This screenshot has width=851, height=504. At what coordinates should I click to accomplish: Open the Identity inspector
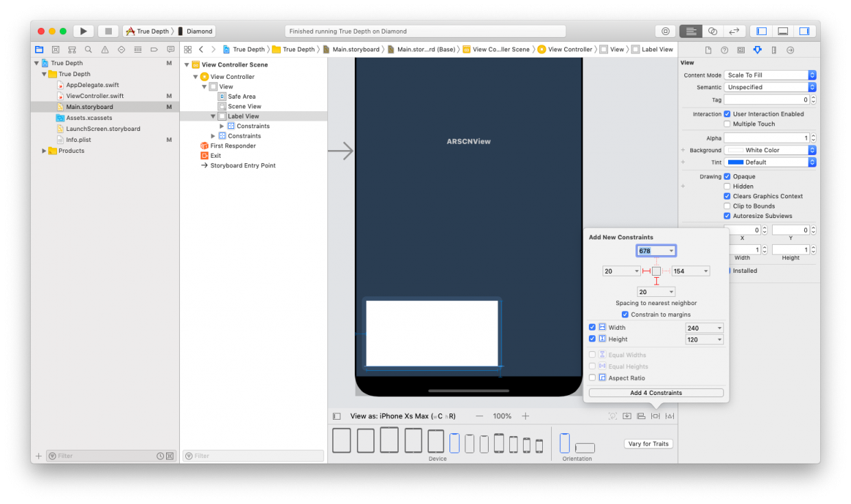741,49
